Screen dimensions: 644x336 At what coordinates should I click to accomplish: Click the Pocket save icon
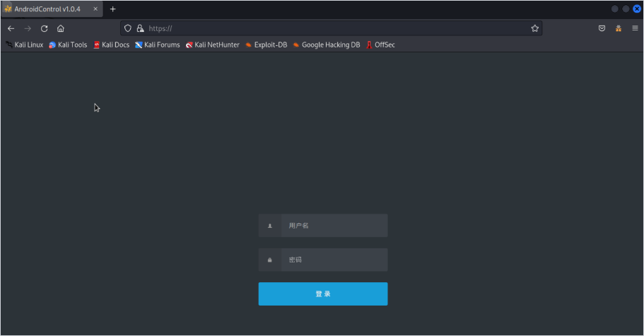(x=602, y=28)
